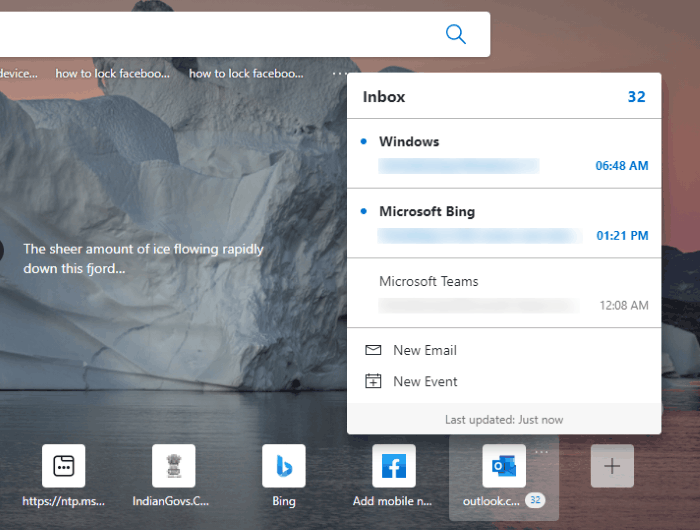Click the search magnifier icon
This screenshot has width=700, height=530.
456,34
